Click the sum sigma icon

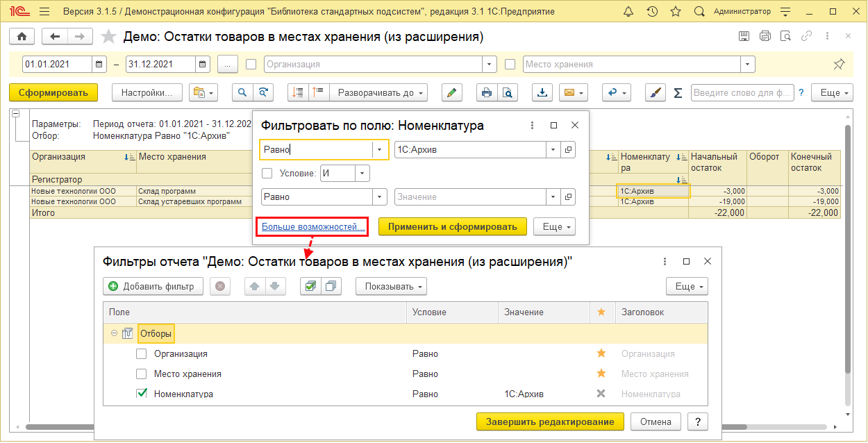[678, 92]
